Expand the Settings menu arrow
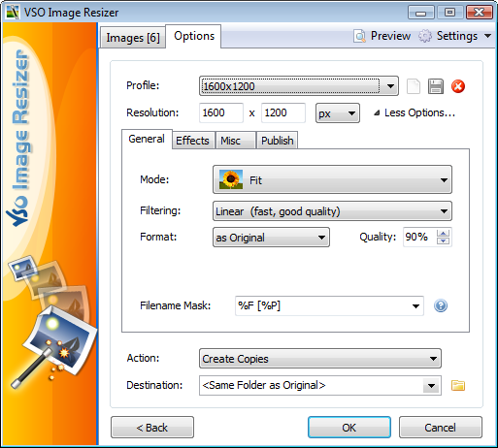 coord(487,36)
